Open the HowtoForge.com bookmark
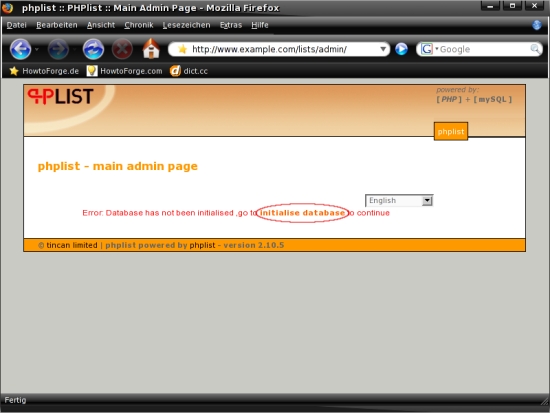This screenshot has height=413, width=550. [125, 71]
